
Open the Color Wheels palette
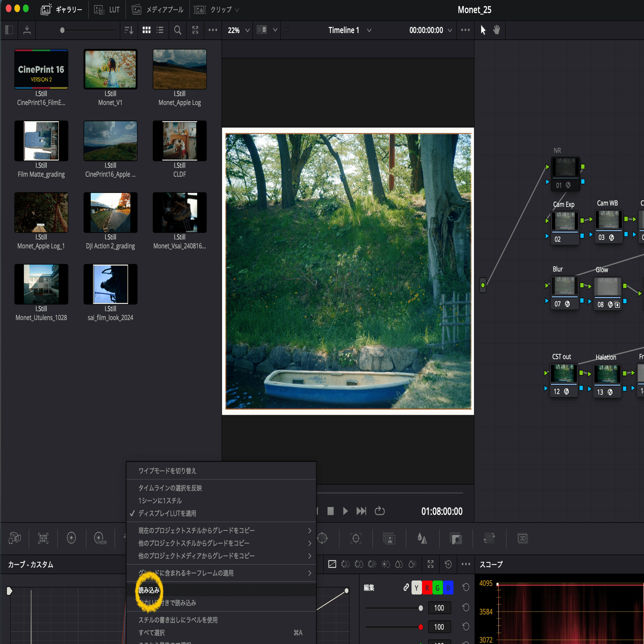click(x=71, y=538)
